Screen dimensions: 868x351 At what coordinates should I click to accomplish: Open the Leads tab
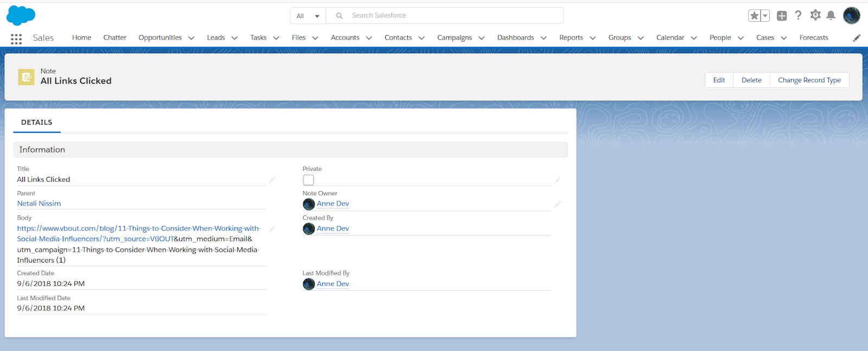tap(216, 37)
